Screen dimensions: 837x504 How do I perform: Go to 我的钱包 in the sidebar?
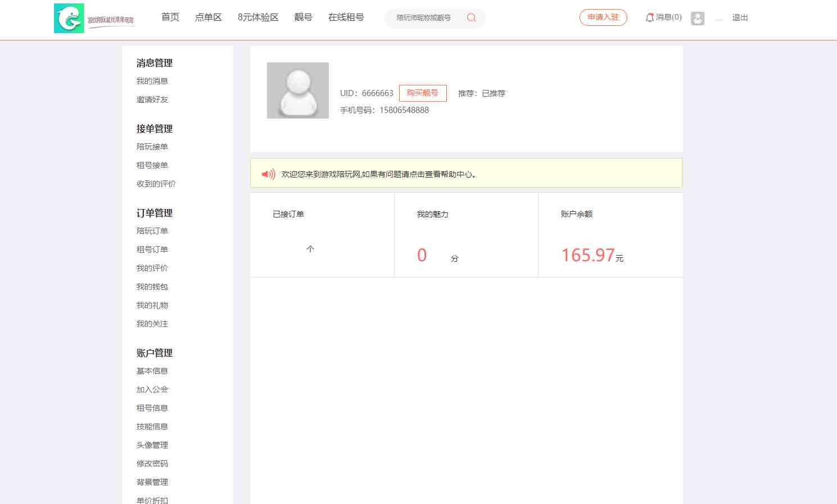152,287
